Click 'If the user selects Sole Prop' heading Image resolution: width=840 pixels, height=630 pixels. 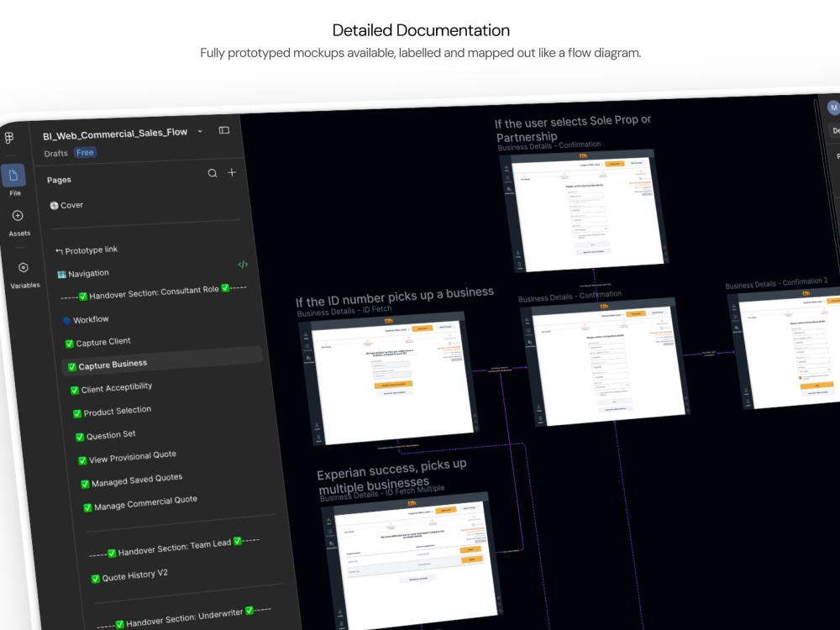click(573, 129)
